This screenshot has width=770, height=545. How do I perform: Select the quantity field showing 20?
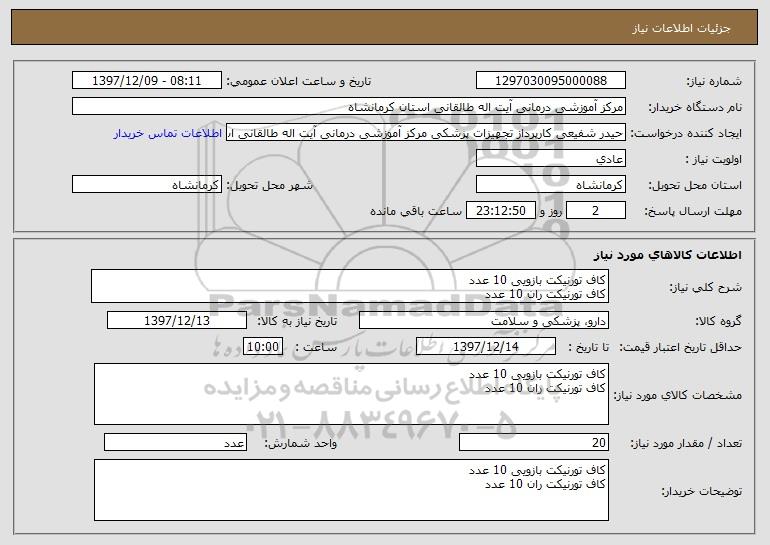click(x=534, y=442)
